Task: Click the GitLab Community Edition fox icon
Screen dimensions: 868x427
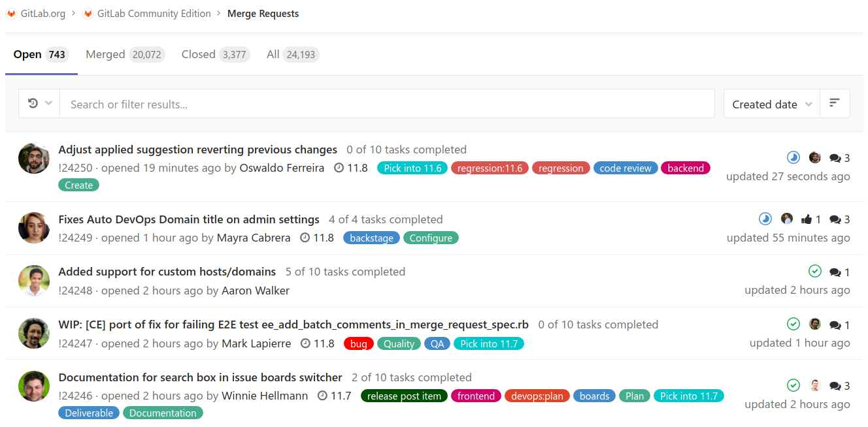Action: (88, 14)
